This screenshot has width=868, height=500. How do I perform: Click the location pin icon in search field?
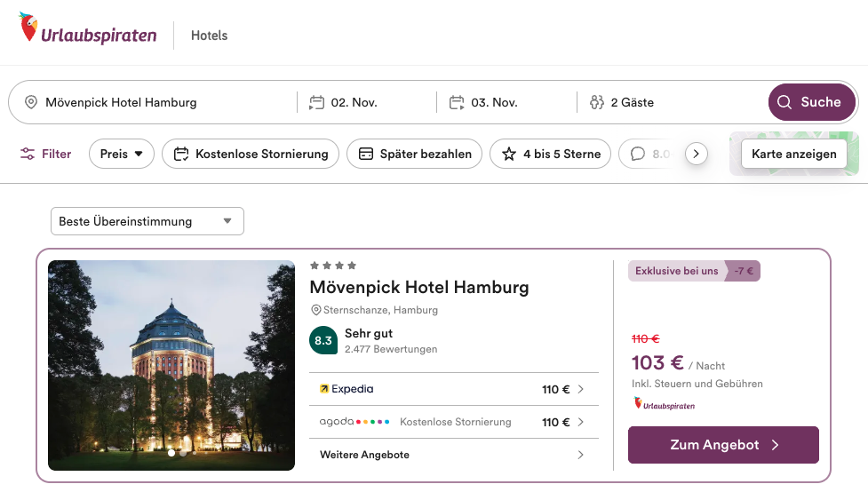click(x=32, y=102)
